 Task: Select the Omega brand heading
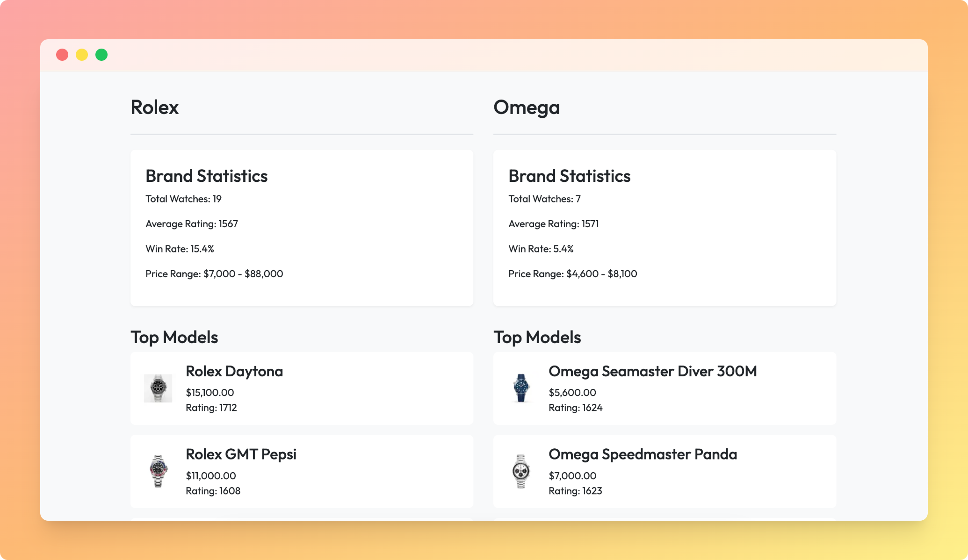click(527, 108)
